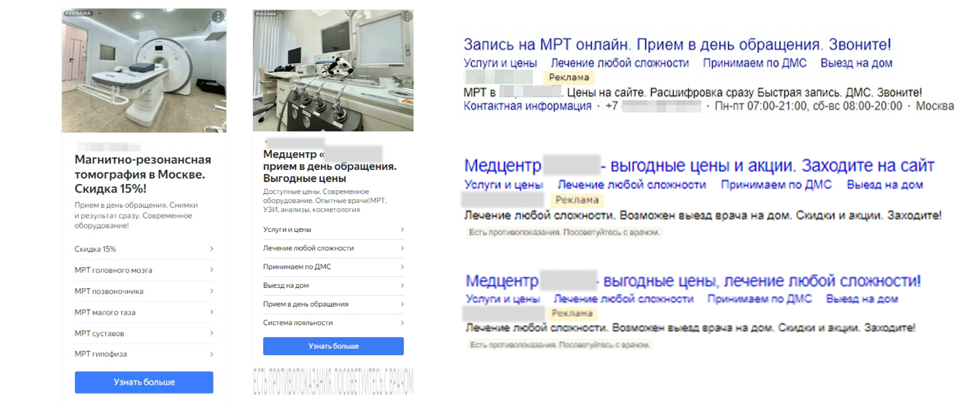Open three-dot menu on MRI ad image

coord(218,16)
